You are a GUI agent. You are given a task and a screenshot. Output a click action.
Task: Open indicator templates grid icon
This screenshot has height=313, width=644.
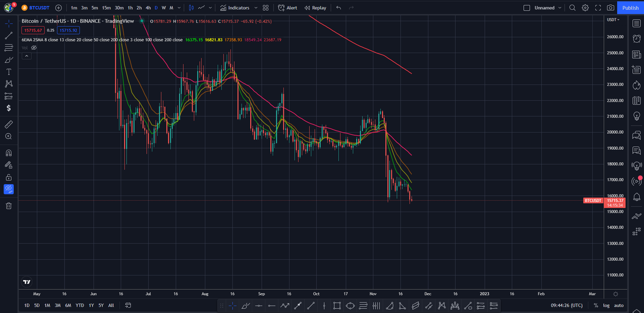[266, 8]
